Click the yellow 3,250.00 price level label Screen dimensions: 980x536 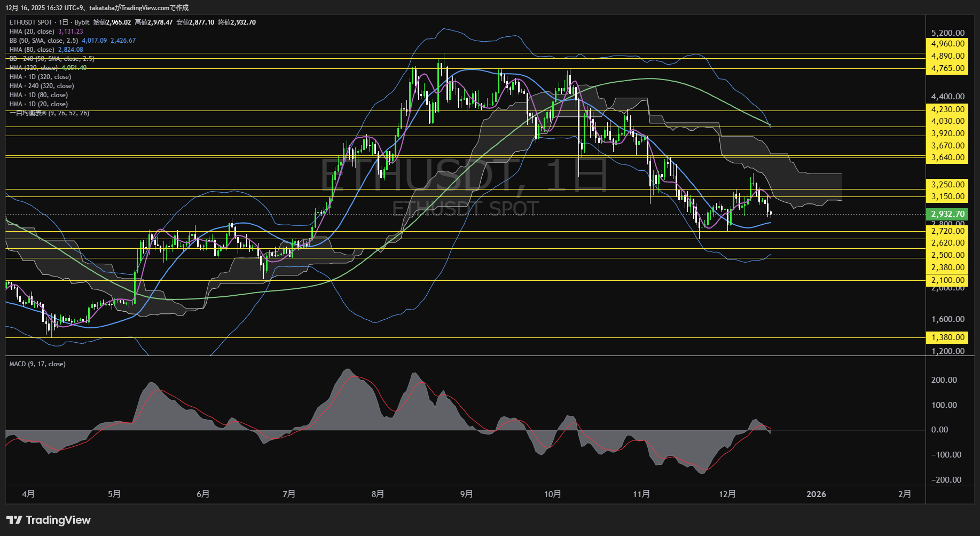[946, 185]
